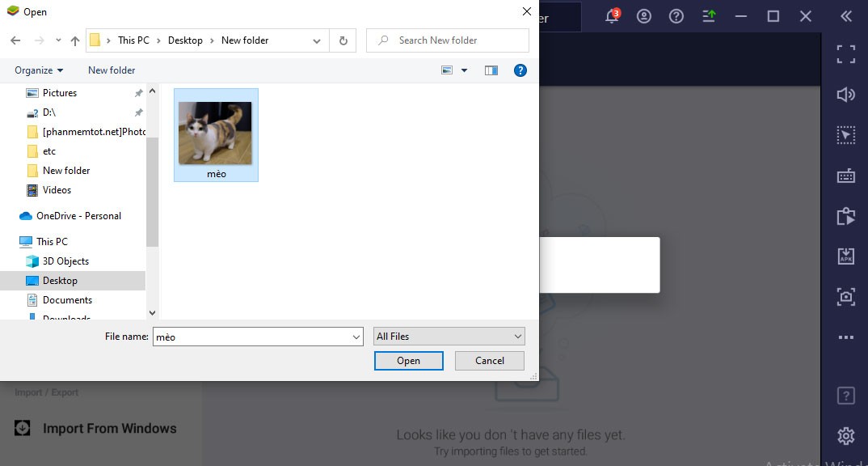Click the BlueStacks volume speaker icon

tap(845, 95)
